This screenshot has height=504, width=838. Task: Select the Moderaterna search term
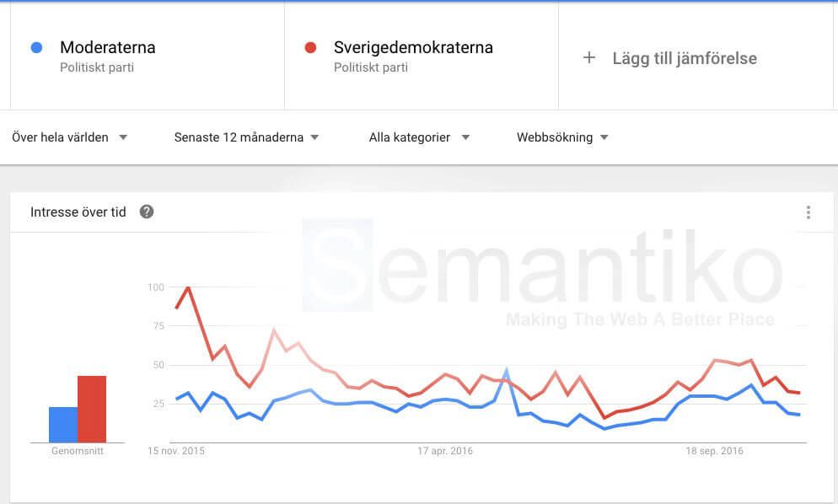[108, 48]
